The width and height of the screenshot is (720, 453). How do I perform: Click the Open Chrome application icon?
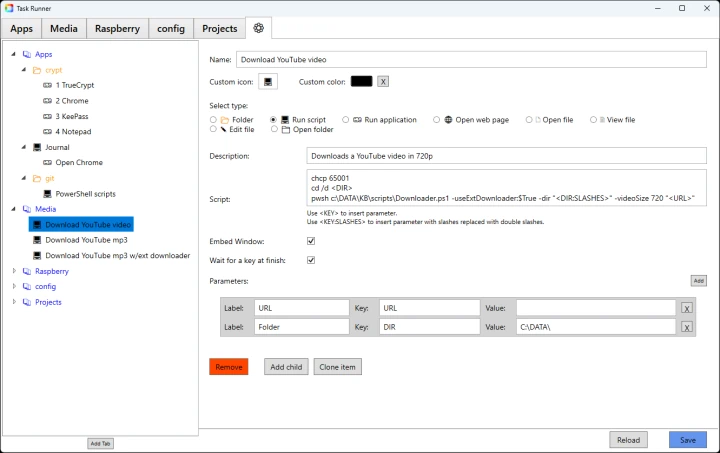pyautogui.click(x=47, y=162)
